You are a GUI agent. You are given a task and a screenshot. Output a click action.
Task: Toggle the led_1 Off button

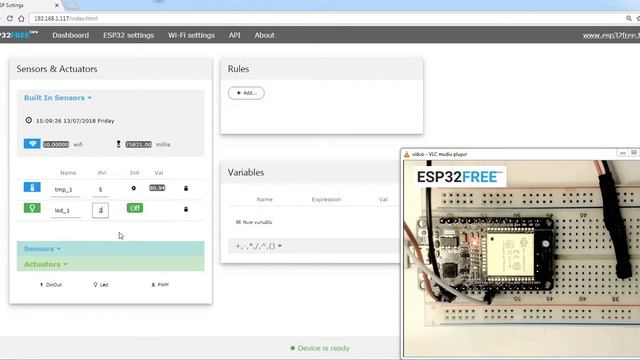pos(135,208)
